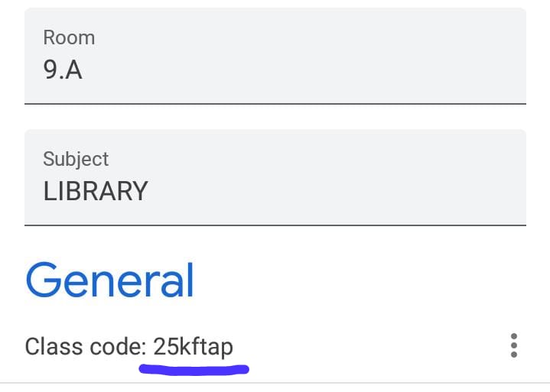
Task: Click the blue General heading
Action: tap(110, 280)
